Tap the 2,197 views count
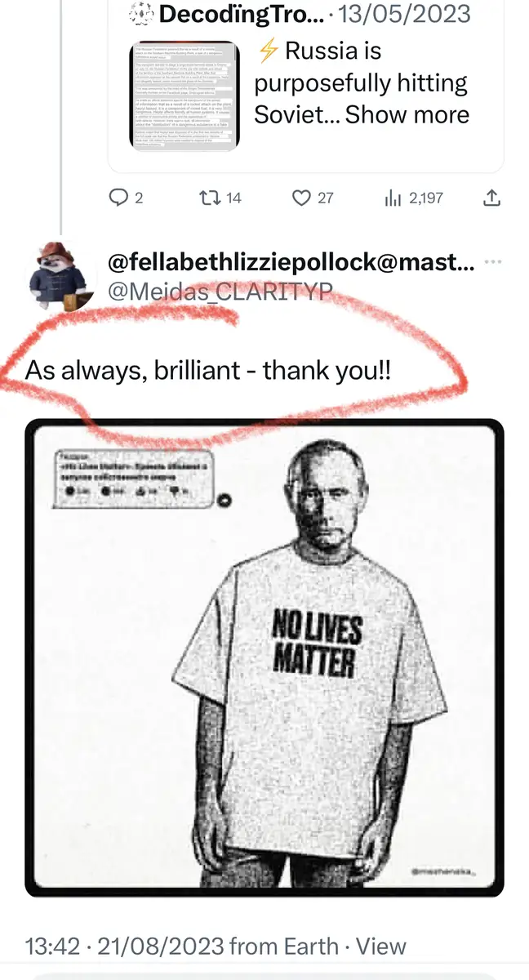This screenshot has height=980, width=529. [427, 197]
